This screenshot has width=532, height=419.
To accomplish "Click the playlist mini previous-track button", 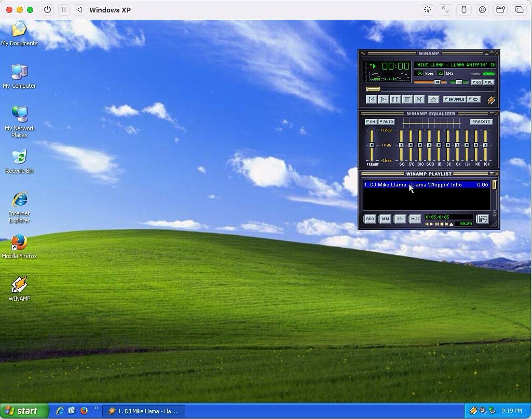I will tap(427, 224).
